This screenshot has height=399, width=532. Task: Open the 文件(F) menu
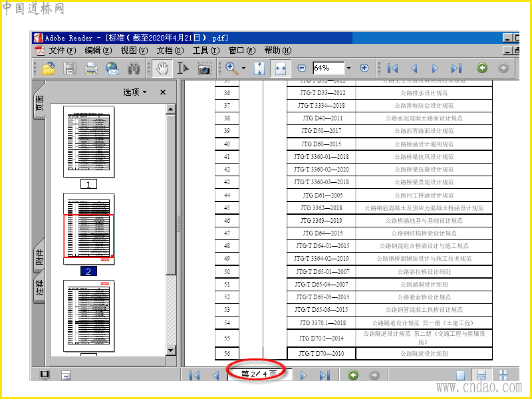point(63,51)
